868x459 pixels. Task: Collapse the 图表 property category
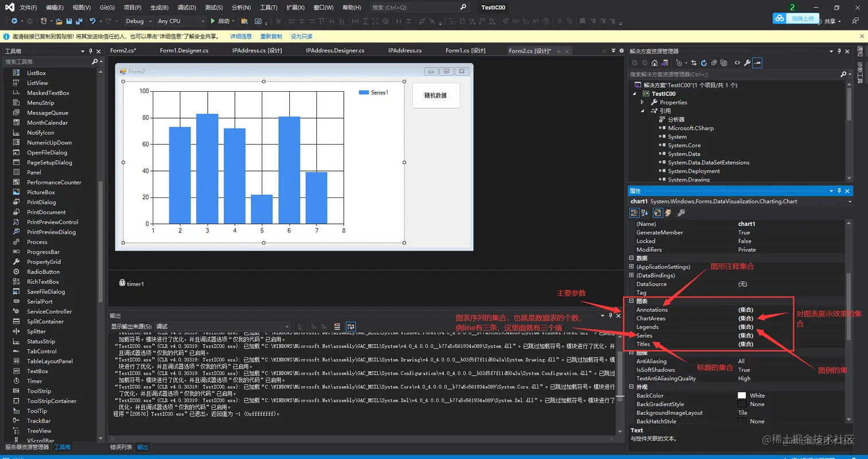631,301
